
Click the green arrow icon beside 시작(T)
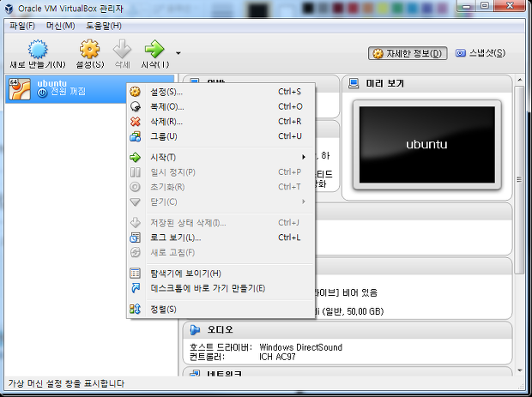pyautogui.click(x=135, y=157)
